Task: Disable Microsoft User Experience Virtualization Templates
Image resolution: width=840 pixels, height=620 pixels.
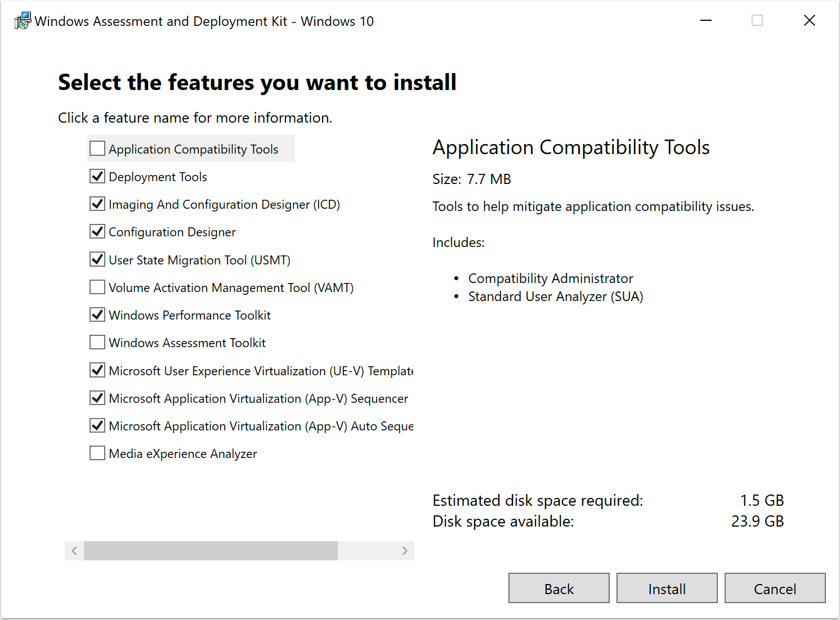Action: pyautogui.click(x=97, y=370)
